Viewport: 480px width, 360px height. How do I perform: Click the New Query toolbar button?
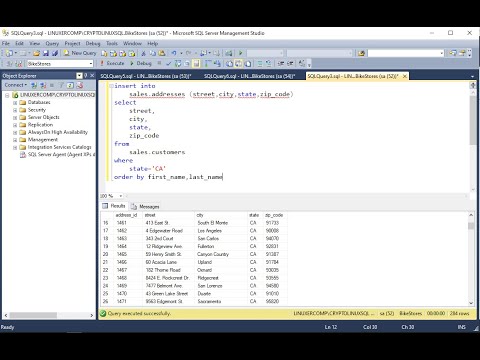(x=80, y=53)
